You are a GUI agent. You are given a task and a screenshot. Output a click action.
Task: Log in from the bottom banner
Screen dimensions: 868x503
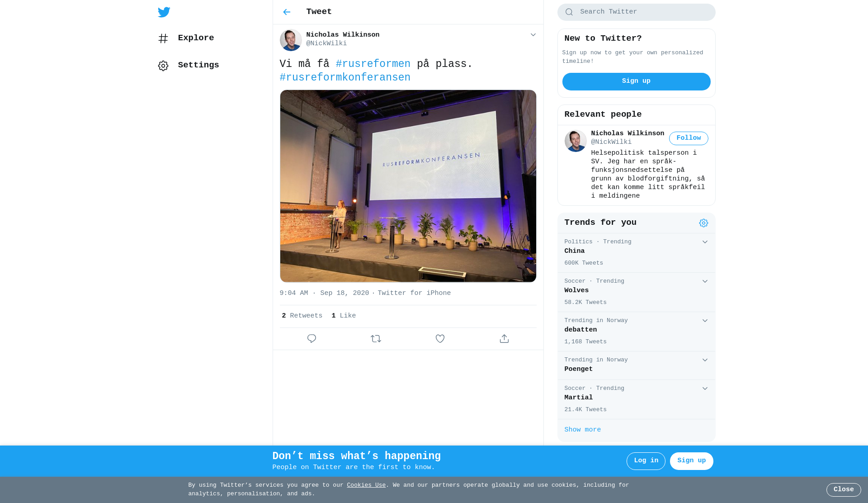pyautogui.click(x=646, y=461)
